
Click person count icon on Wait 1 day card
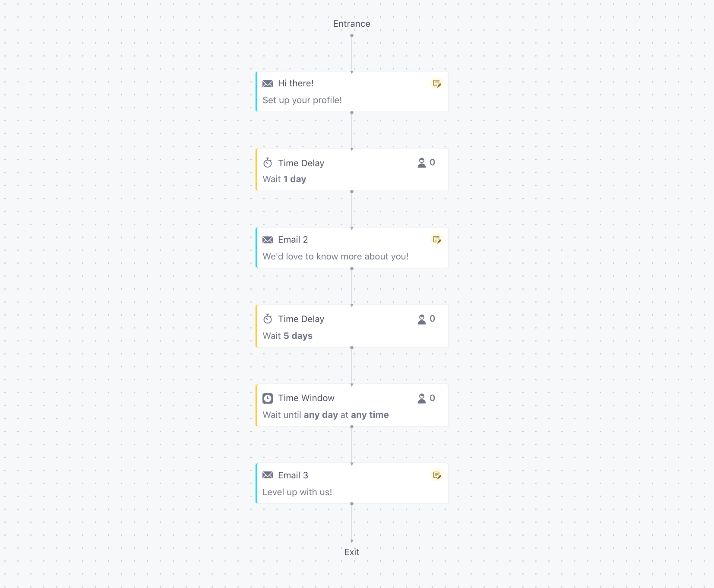point(422,163)
